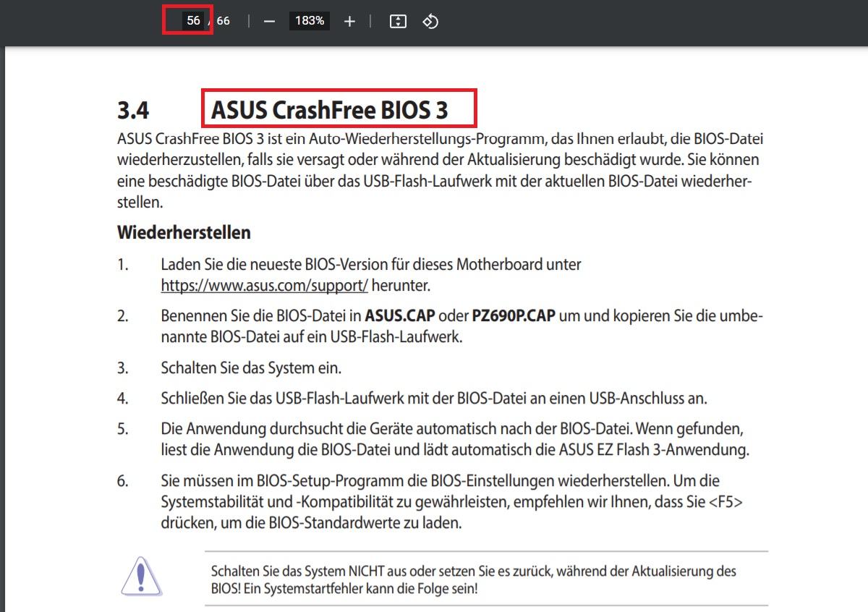The width and height of the screenshot is (868, 612).
Task: Click the total page count 66
Action: pos(223,21)
